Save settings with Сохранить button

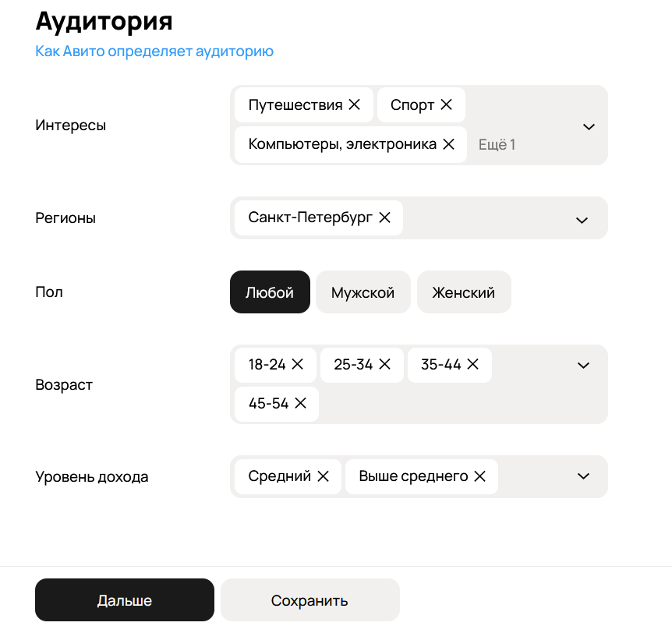pyautogui.click(x=309, y=599)
